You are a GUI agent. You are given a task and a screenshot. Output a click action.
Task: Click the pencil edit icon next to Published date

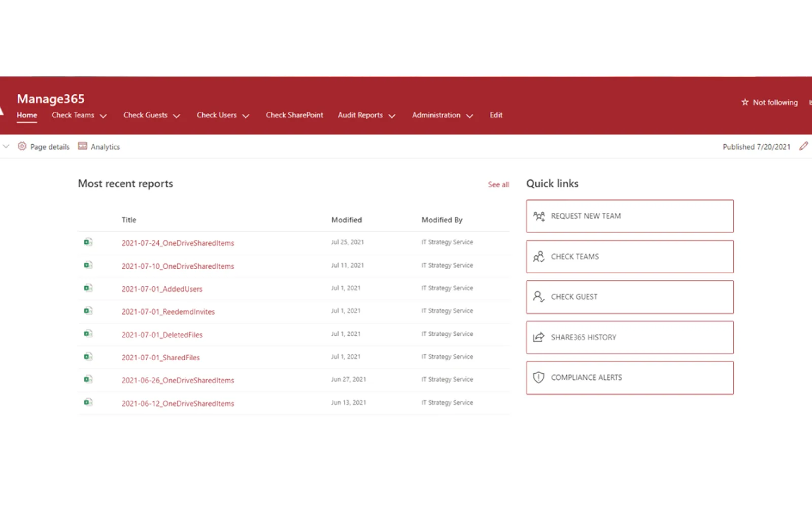tap(803, 146)
